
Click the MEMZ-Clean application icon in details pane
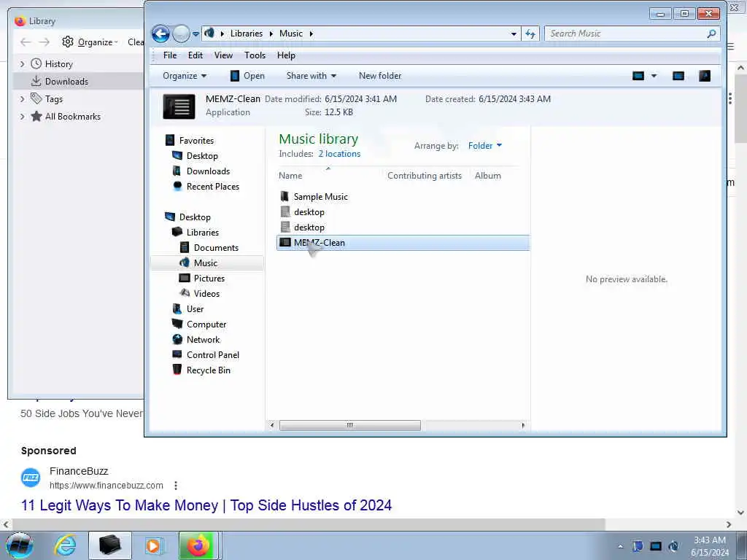[x=179, y=106]
